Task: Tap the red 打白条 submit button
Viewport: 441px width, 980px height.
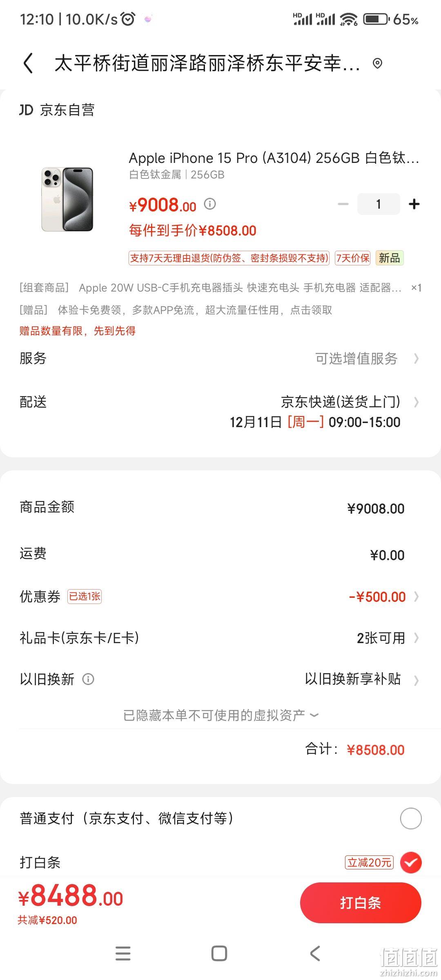Action: click(361, 903)
